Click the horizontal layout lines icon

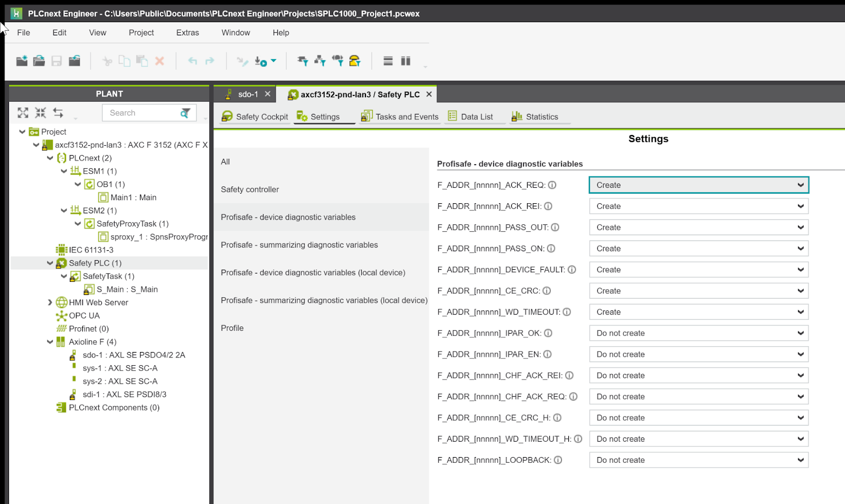[x=388, y=61]
